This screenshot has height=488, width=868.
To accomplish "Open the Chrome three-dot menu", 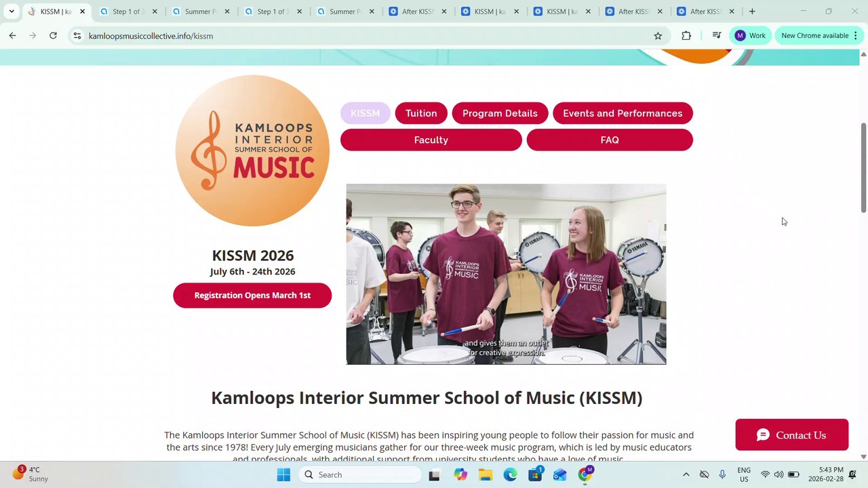I will pos(856,36).
